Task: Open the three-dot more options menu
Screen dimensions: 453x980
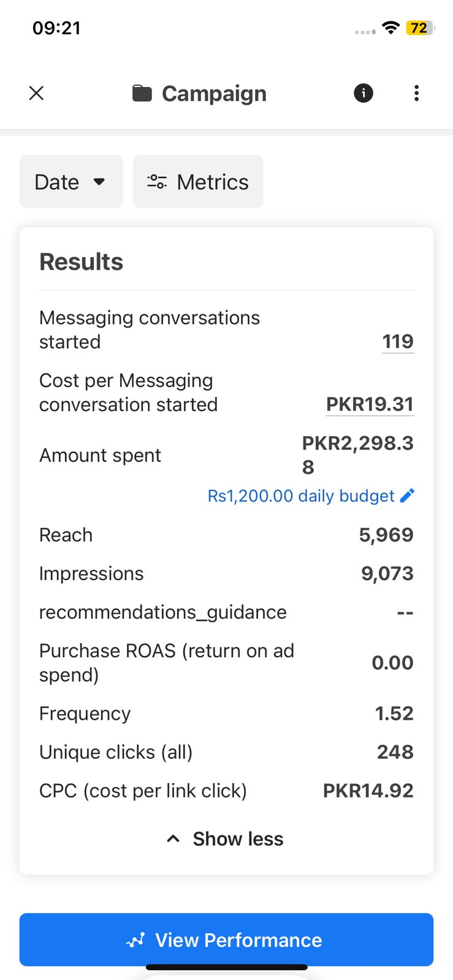Action: click(417, 93)
